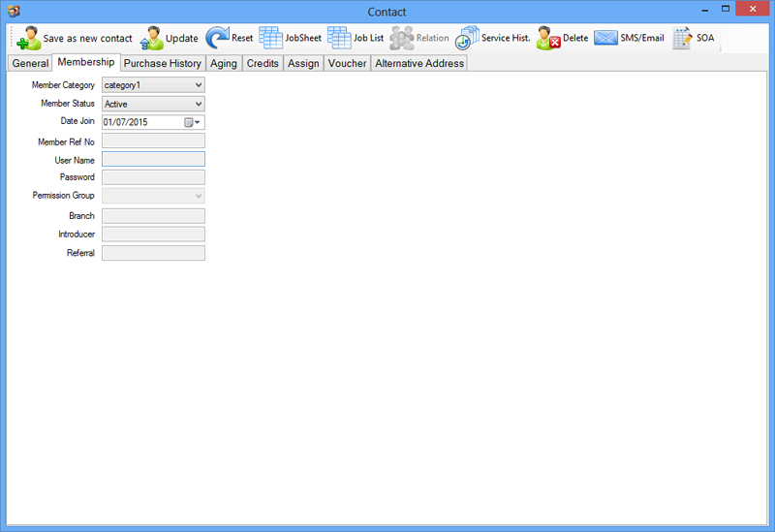Click the greyed Relation people icon

point(401,38)
